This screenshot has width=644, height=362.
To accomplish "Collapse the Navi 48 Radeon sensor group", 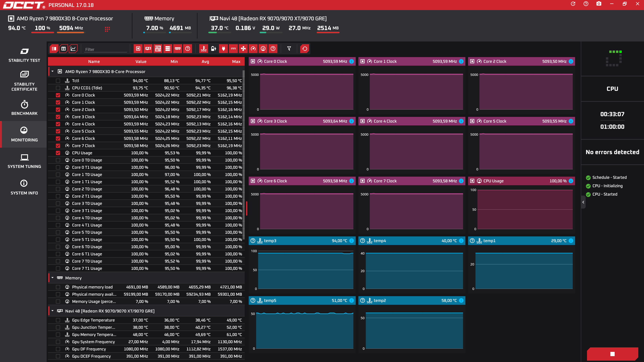I will pyautogui.click(x=52, y=311).
